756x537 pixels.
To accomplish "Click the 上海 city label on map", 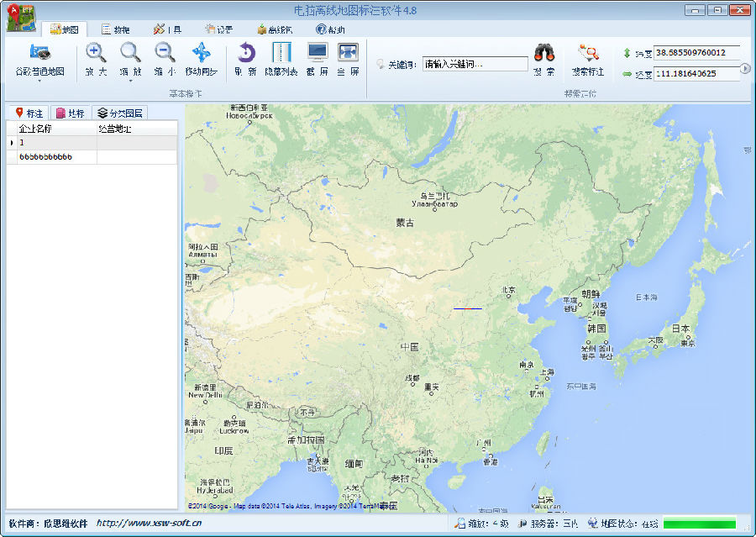I will 547,372.
